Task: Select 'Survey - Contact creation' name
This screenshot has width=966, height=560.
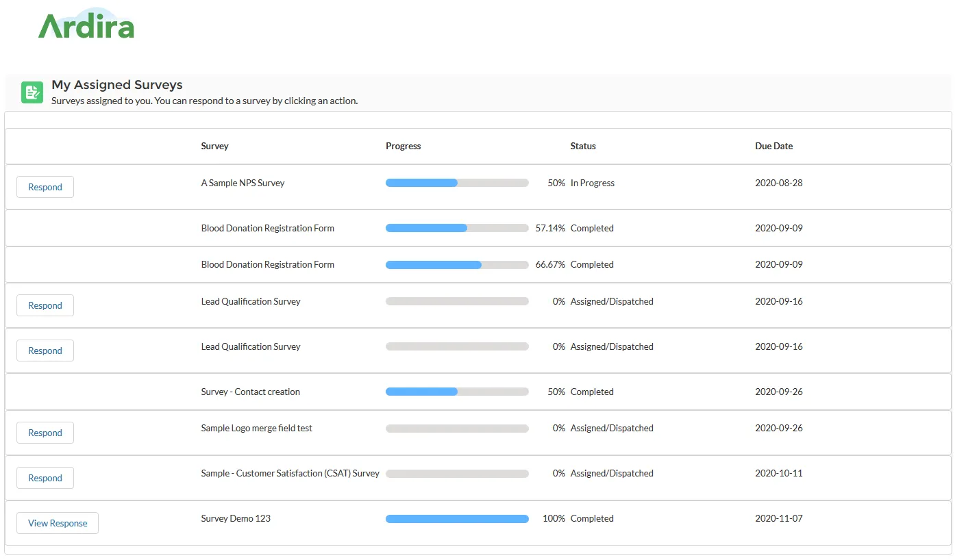Action: point(251,392)
